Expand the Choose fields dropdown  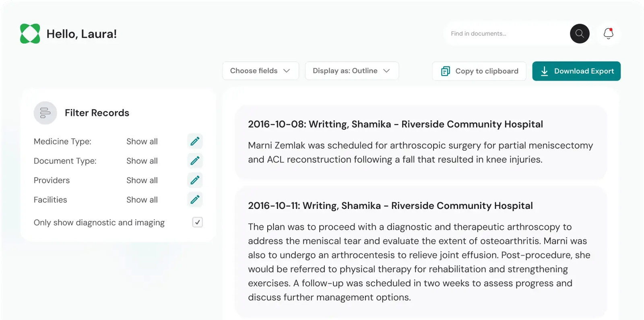(260, 71)
